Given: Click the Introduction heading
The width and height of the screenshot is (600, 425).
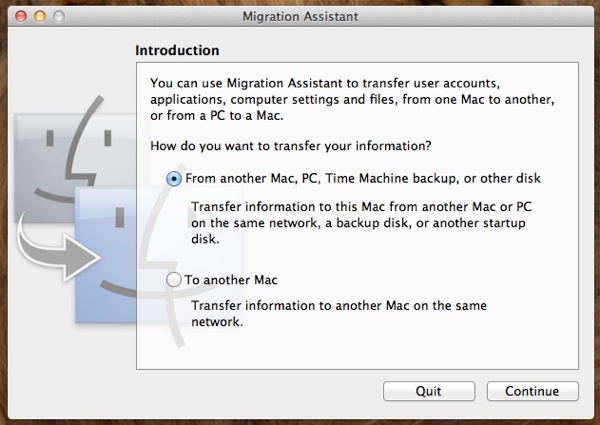Looking at the screenshot, I should click(x=177, y=50).
